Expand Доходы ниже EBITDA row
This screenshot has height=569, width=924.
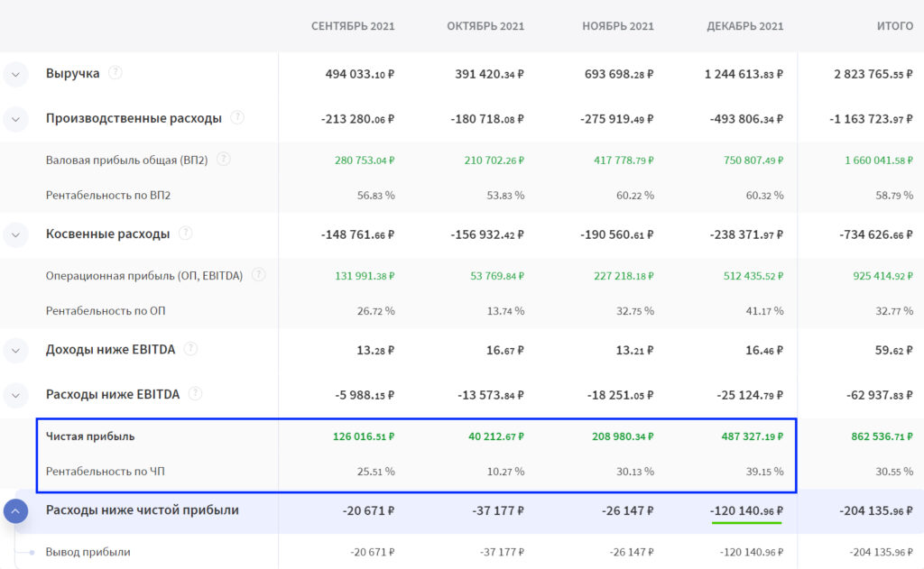click(16, 350)
